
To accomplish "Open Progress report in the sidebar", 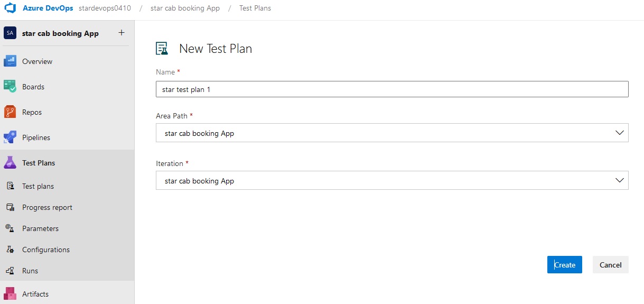I will click(x=47, y=207).
